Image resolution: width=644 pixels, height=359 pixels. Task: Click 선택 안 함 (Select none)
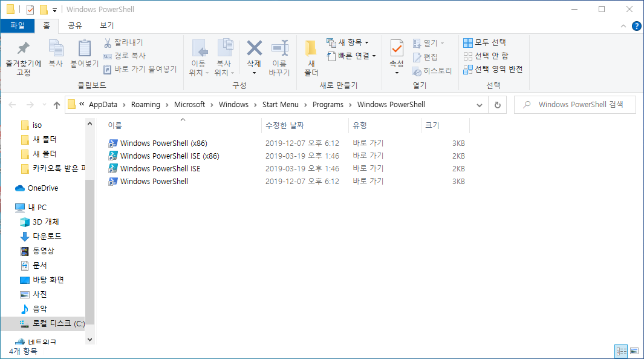[x=486, y=56]
